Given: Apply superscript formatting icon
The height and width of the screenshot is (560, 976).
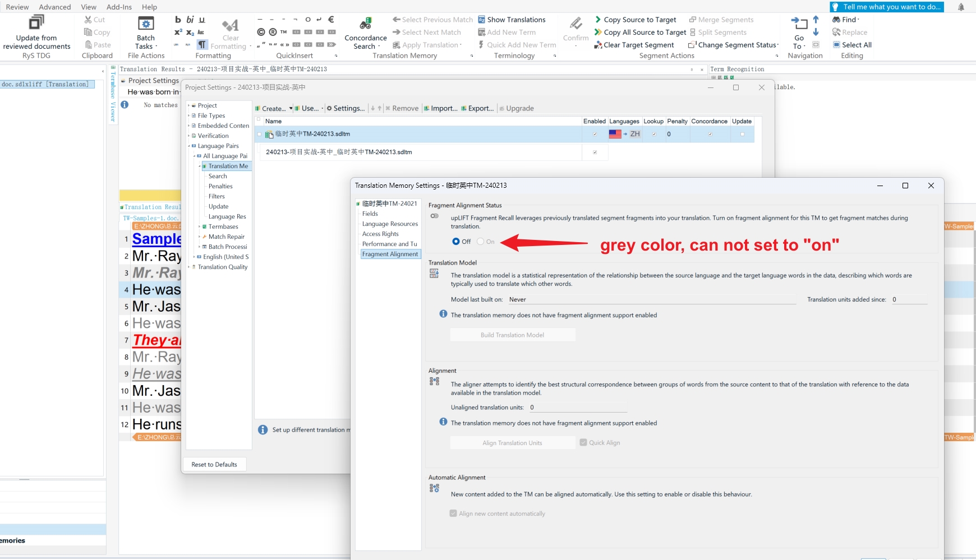Looking at the screenshot, I should (x=178, y=32).
